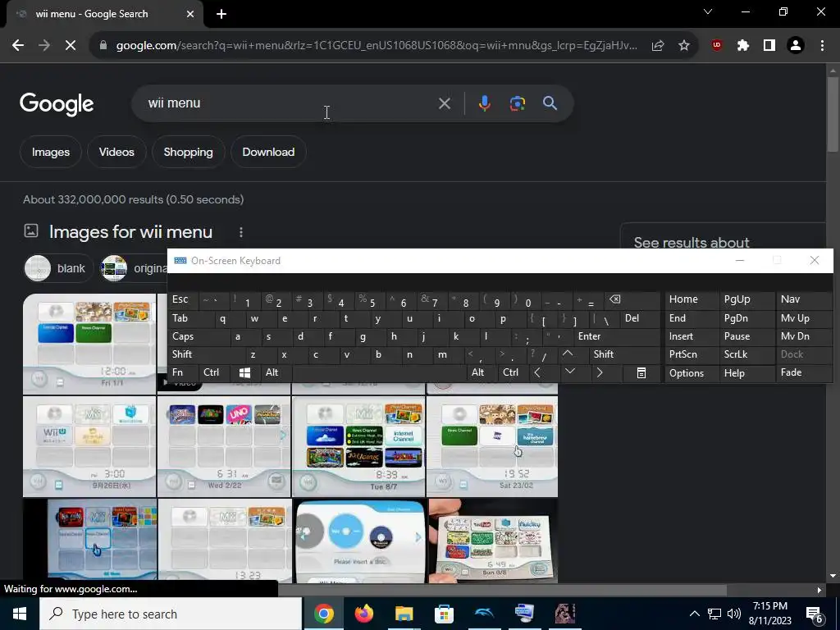Click the horizontal page scrollbar thumb

[x=503, y=590]
